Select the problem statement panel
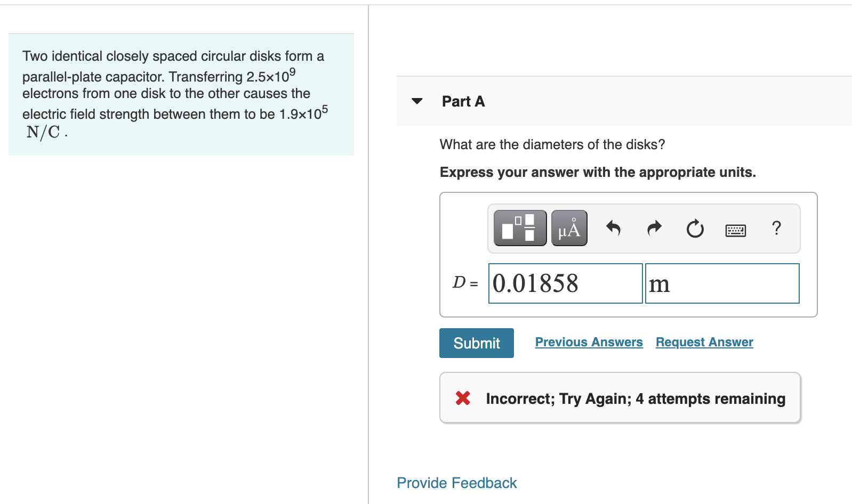The image size is (852, 504). [x=181, y=94]
